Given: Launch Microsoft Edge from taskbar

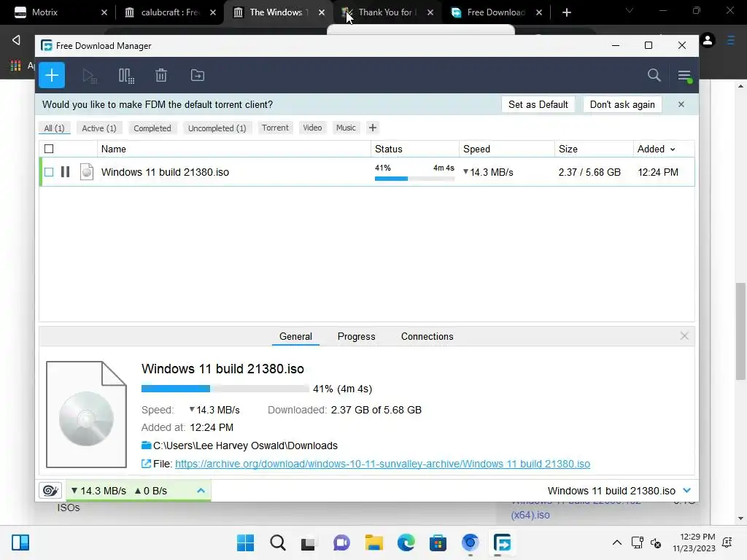Looking at the screenshot, I should [x=406, y=542].
